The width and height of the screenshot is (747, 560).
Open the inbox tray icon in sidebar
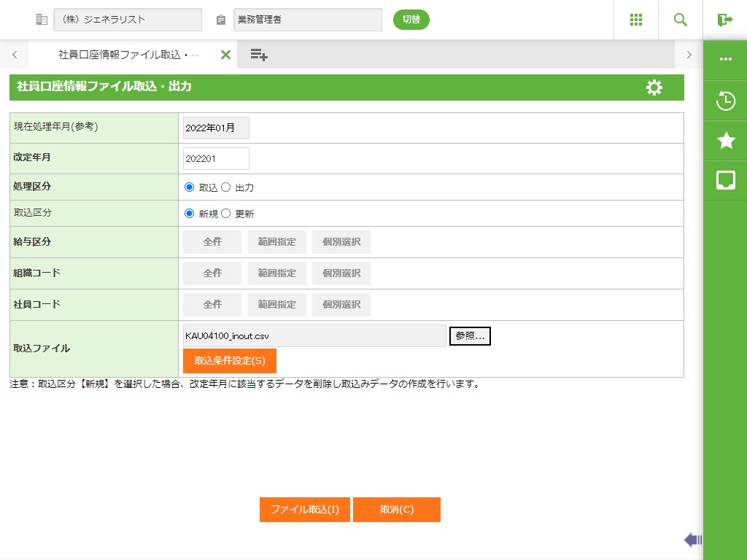(725, 180)
